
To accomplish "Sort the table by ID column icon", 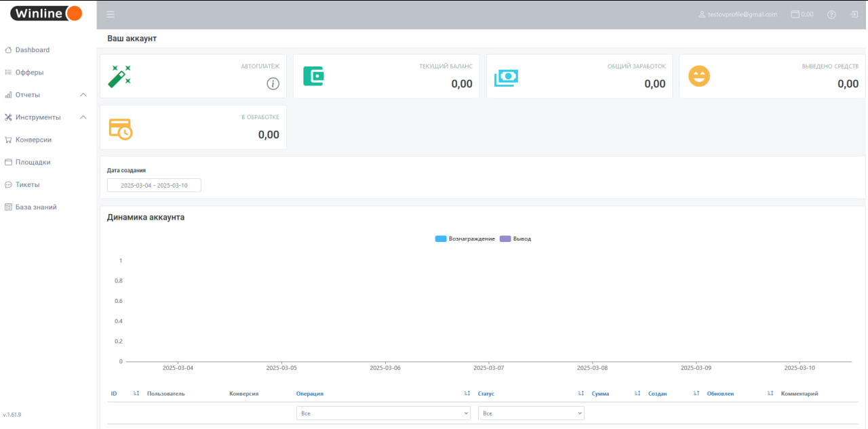I will (136, 393).
